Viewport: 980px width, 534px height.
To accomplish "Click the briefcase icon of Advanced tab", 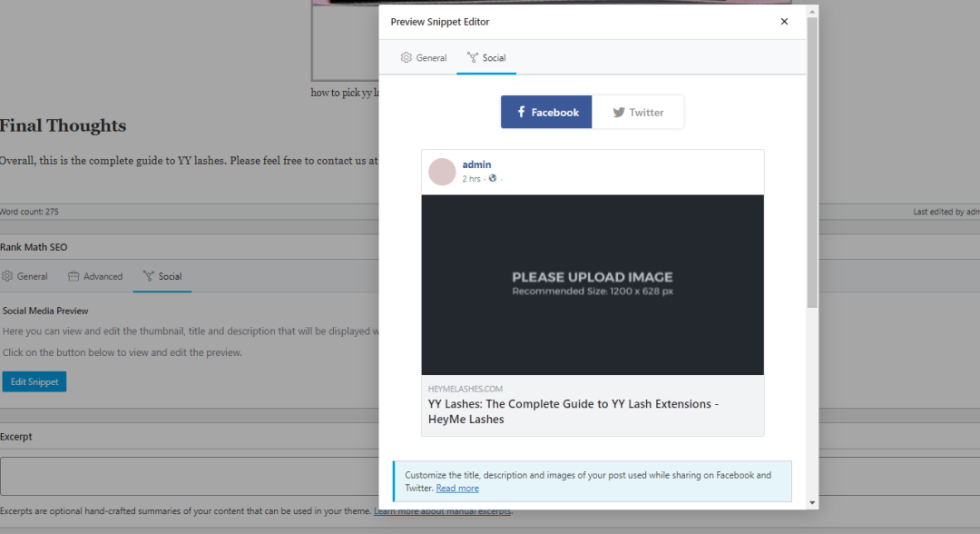I will click(73, 276).
